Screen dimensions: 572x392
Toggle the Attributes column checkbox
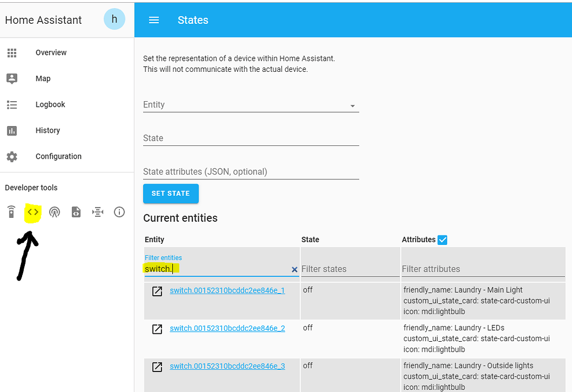(443, 240)
